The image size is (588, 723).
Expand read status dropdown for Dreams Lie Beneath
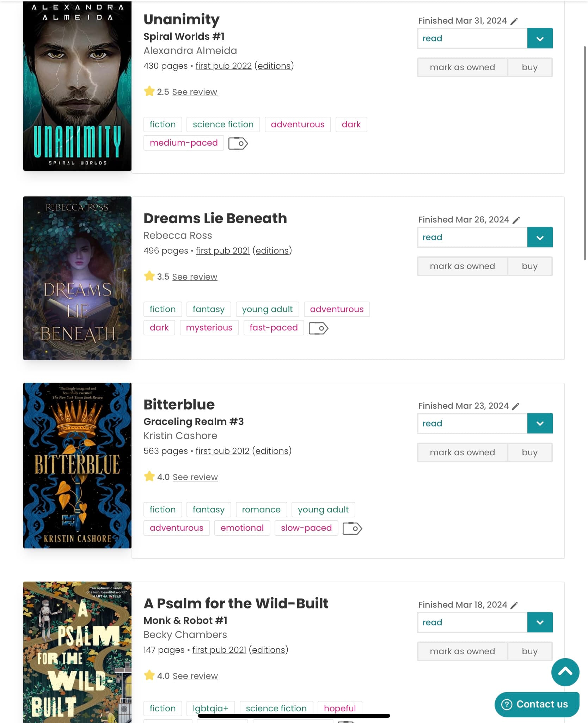pos(540,237)
